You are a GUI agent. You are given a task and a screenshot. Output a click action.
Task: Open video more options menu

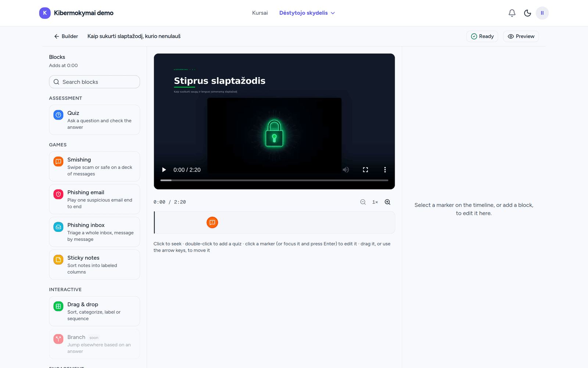(385, 170)
